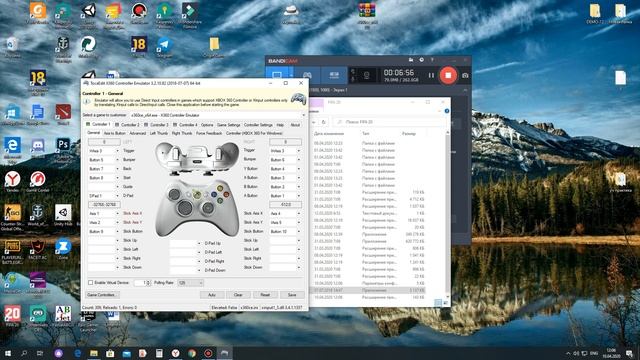Image resolution: width=640 pixels, height=360 pixels.
Task: Open the Select a game to customize dropdown
Action: pos(303,115)
